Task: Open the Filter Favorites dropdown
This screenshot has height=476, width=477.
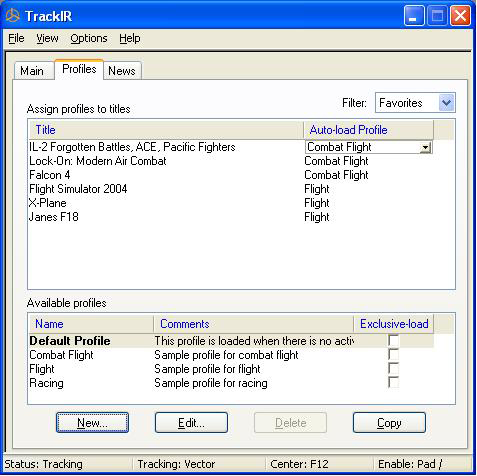Action: tap(446, 103)
